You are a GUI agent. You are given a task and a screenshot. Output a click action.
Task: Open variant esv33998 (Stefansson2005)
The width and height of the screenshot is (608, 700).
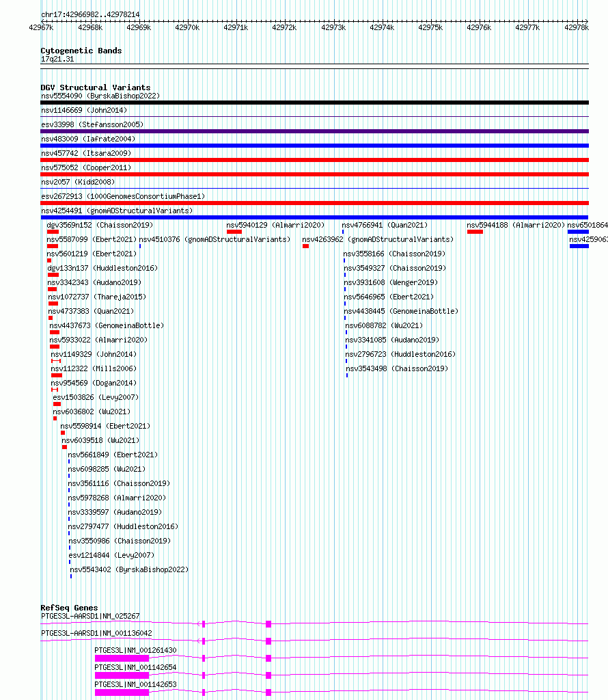click(92, 124)
